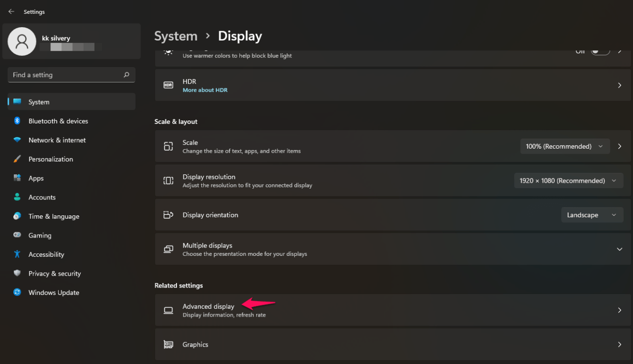
Task: Click the System monitor icon in sidebar
Action: 17,102
